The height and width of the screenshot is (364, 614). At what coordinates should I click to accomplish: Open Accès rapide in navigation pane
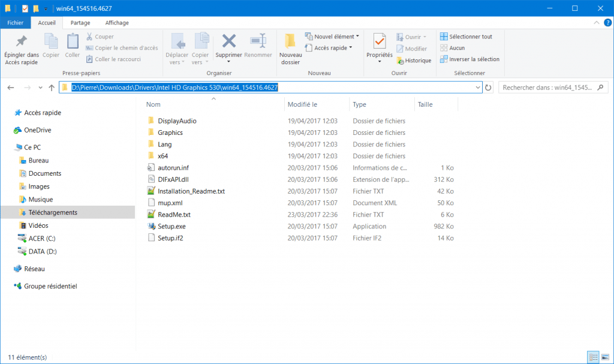pyautogui.click(x=43, y=113)
